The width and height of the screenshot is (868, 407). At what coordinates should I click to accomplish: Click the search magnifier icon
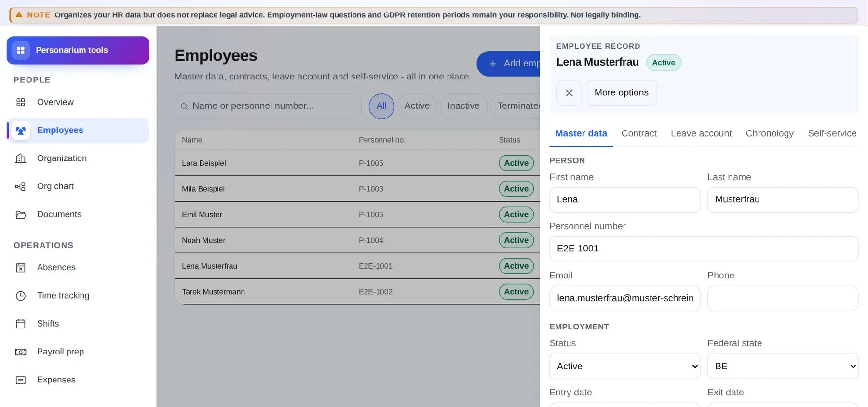pos(184,106)
